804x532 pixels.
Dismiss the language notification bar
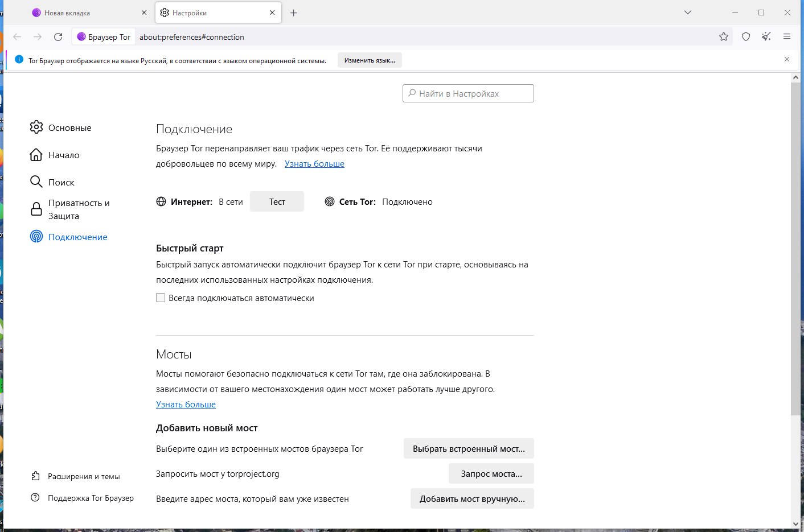pos(787,59)
